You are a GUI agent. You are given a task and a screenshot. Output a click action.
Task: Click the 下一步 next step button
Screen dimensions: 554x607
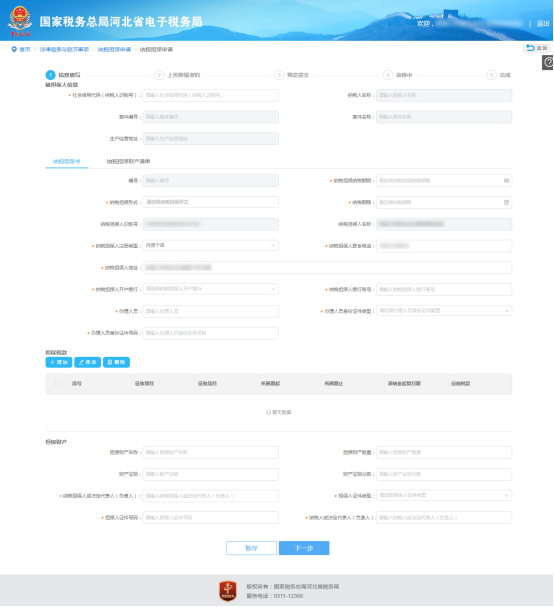304,548
